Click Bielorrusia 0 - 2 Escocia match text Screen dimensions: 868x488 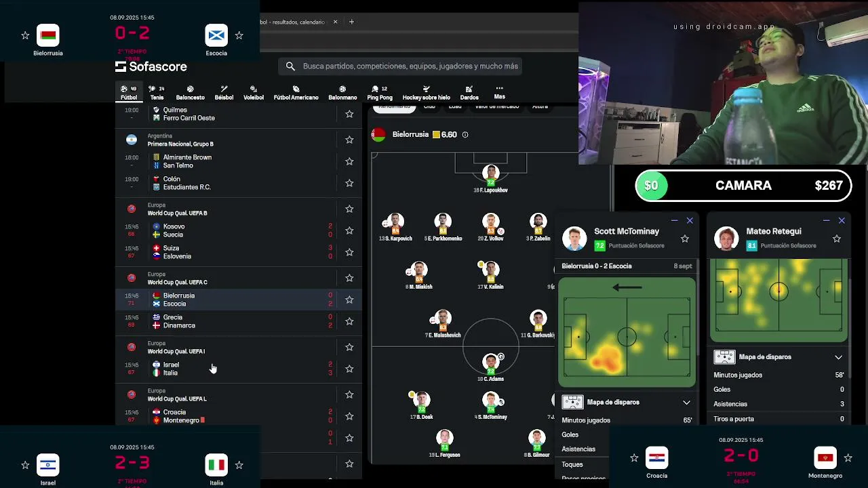(597, 266)
